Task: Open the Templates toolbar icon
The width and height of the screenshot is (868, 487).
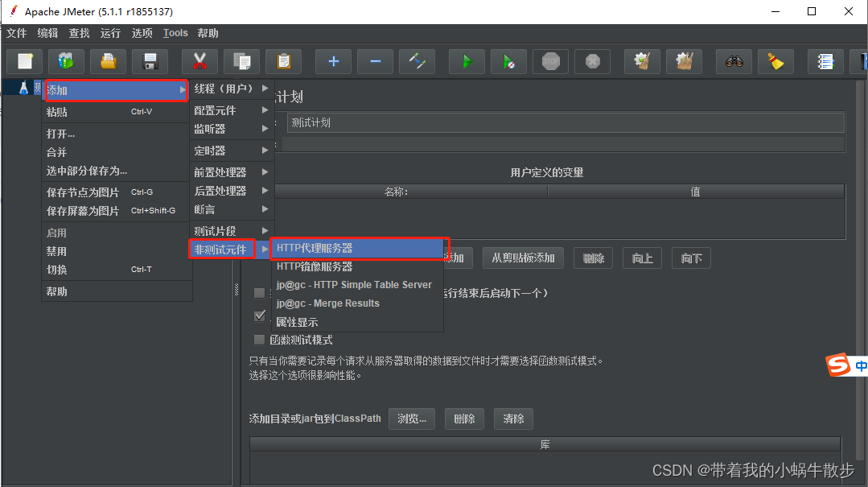Action: click(66, 61)
